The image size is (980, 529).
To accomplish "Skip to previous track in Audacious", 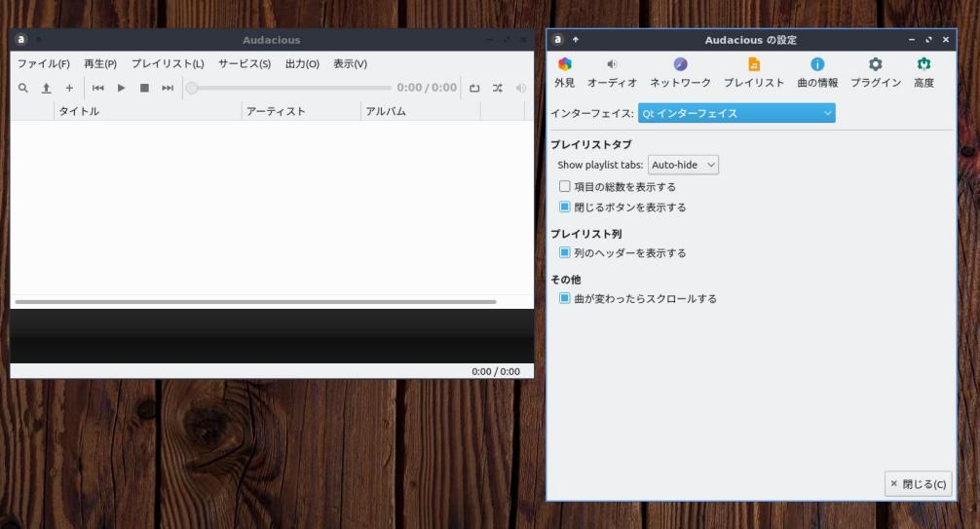I will tap(98, 88).
